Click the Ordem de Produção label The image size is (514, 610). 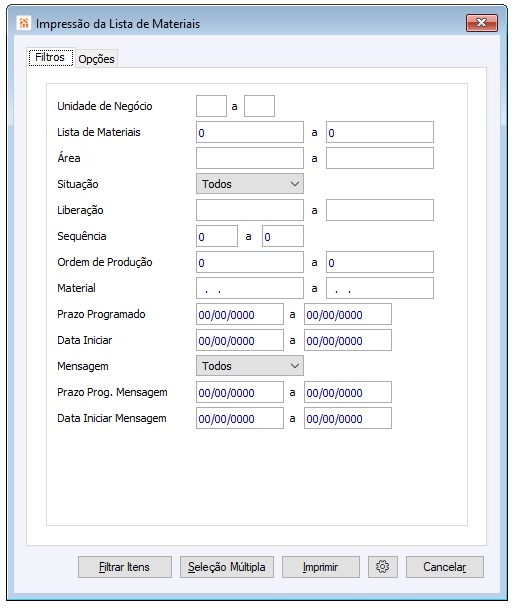point(105,262)
